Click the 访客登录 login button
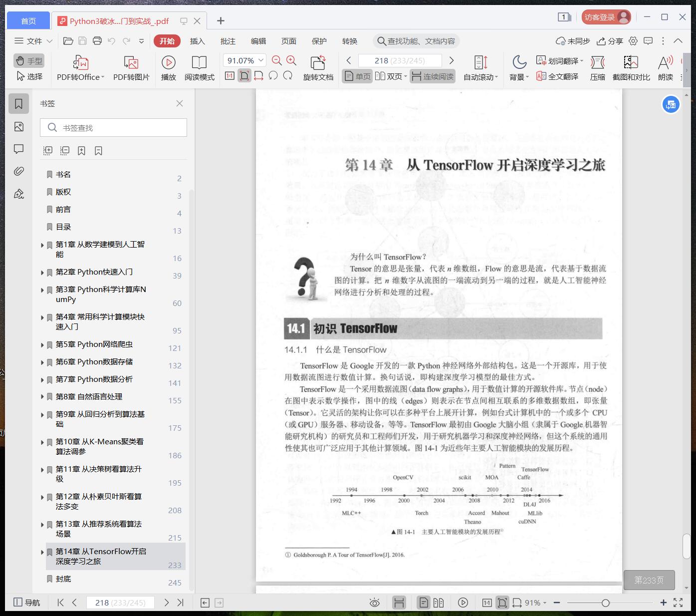Image resolution: width=696 pixels, height=616 pixels. [x=606, y=17]
